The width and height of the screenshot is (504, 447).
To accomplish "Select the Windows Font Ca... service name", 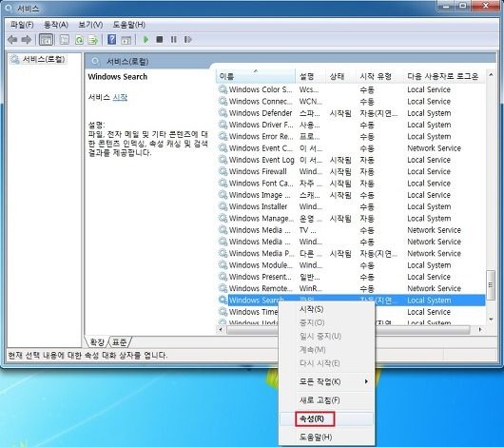I will 261,184.
